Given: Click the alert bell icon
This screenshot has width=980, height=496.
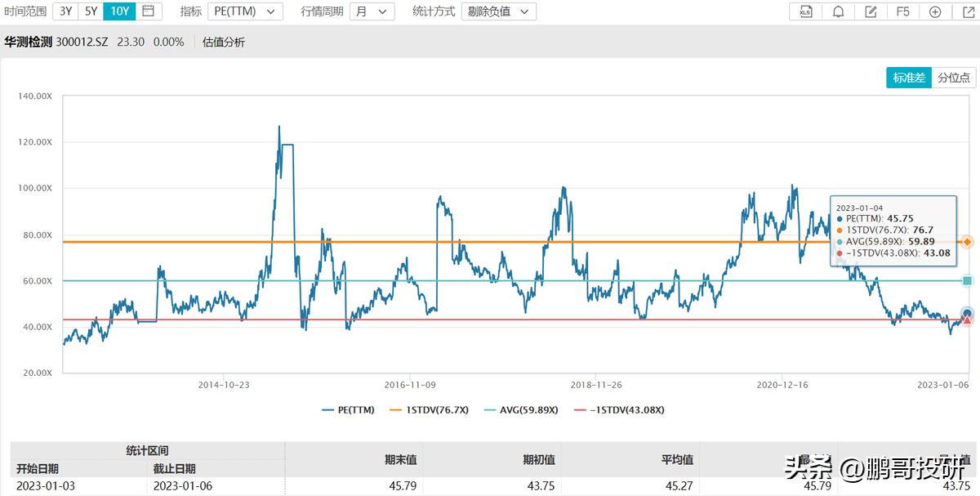Looking at the screenshot, I should [x=838, y=11].
